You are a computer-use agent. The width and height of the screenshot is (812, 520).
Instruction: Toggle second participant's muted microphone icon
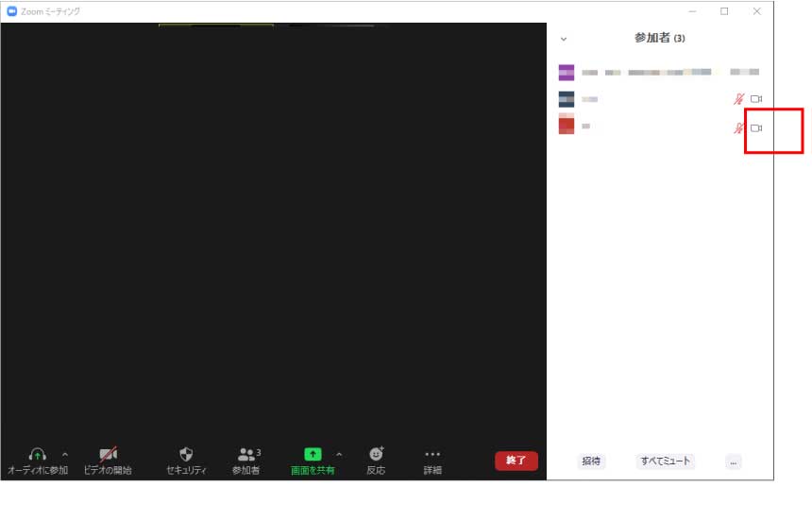click(739, 99)
